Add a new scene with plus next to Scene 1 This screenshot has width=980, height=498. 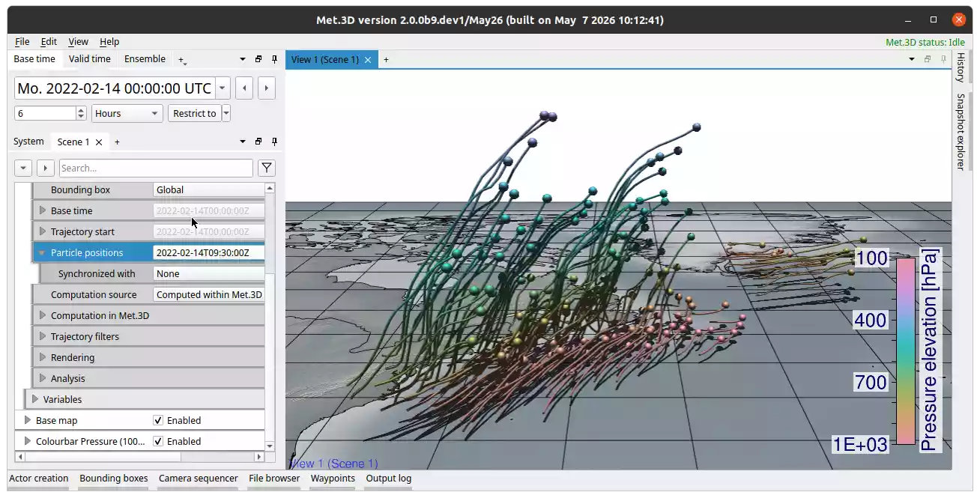117,142
